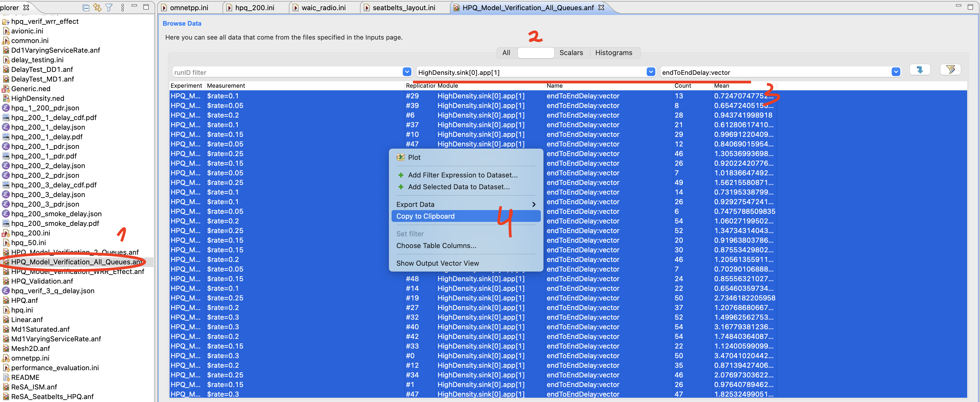The height and width of the screenshot is (402, 980).
Task: Select Show Output Vector View
Action: point(438,263)
